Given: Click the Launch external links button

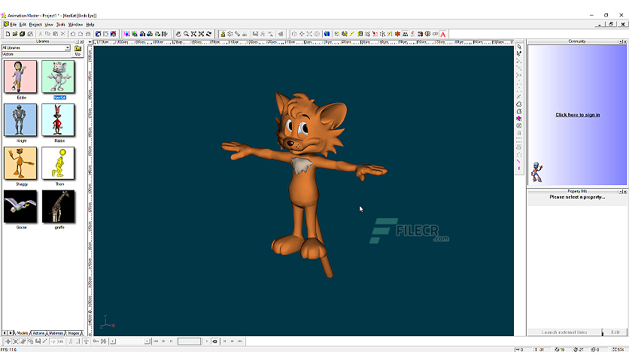Looking at the screenshot, I should coord(564,332).
